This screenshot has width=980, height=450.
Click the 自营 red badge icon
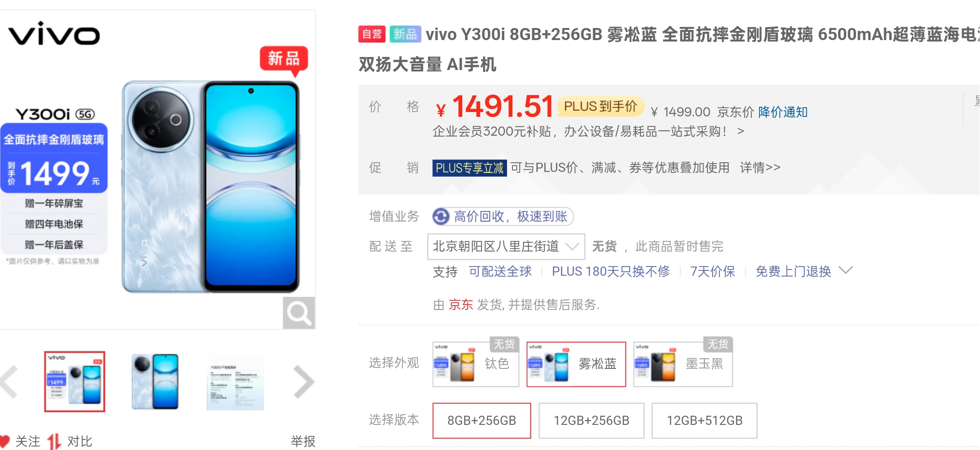click(372, 34)
